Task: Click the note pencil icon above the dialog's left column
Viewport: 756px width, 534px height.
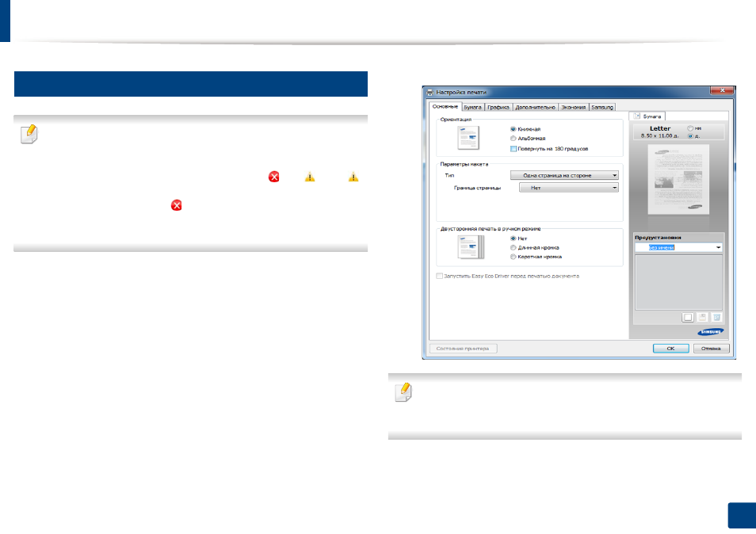Action: [29, 135]
